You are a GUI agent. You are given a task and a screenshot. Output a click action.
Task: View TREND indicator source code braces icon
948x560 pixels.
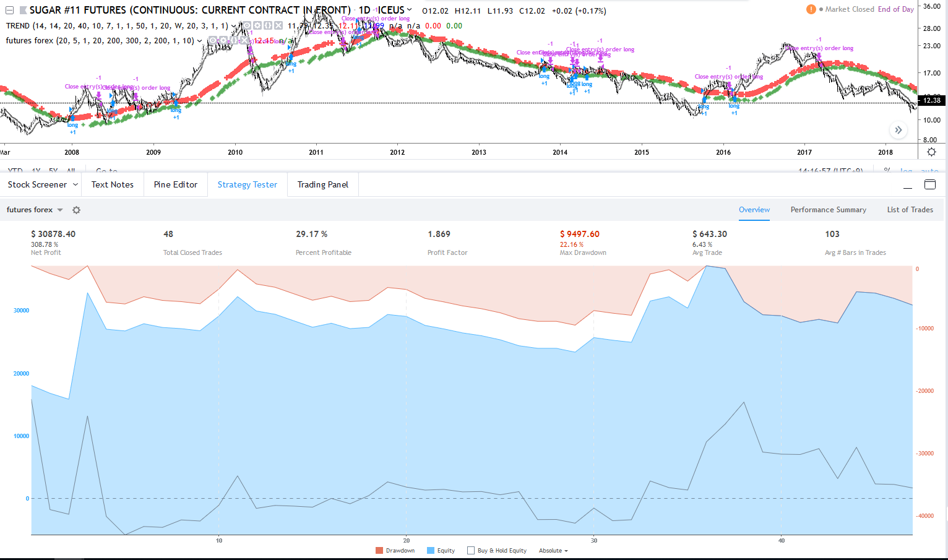268,26
